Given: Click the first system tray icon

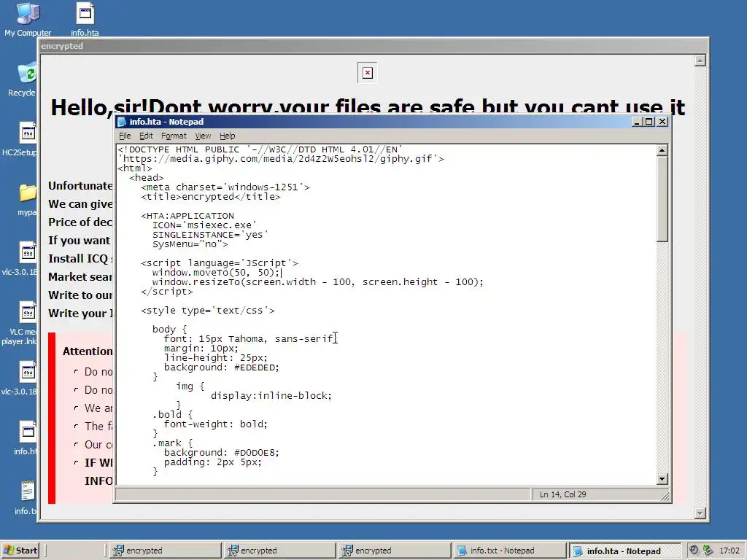Looking at the screenshot, I should point(694,550).
